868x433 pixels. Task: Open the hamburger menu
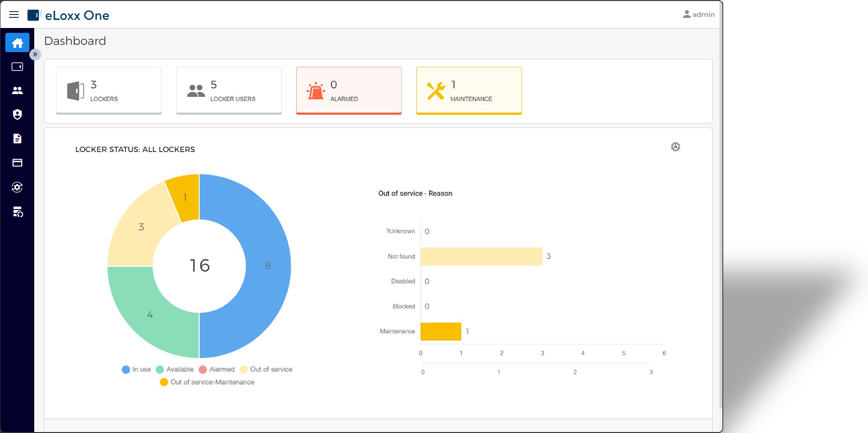(14, 14)
